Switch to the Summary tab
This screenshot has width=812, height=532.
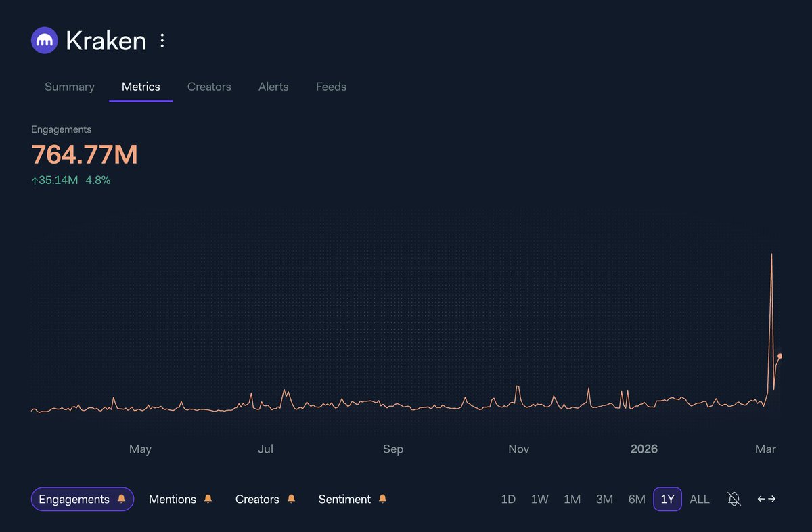coord(69,87)
